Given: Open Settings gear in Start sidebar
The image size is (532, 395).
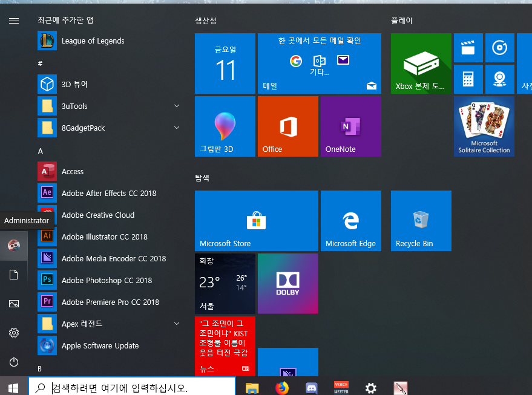Looking at the screenshot, I should coord(13,333).
